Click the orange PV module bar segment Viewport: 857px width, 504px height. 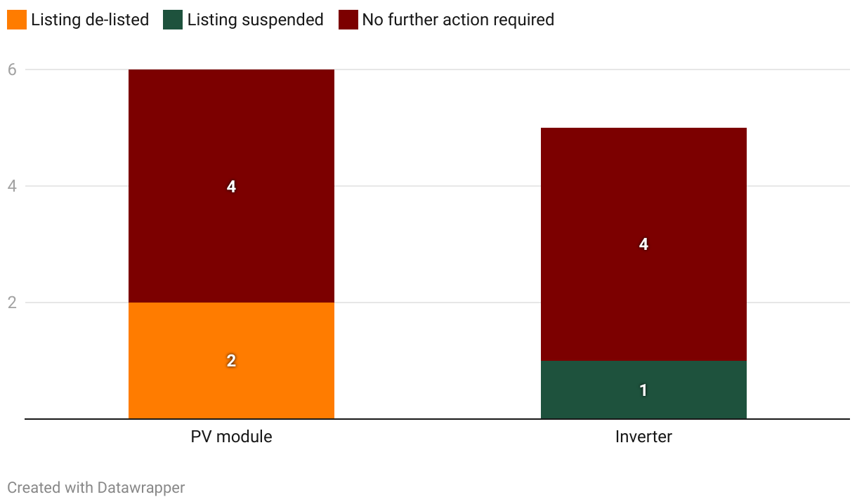coord(231,361)
